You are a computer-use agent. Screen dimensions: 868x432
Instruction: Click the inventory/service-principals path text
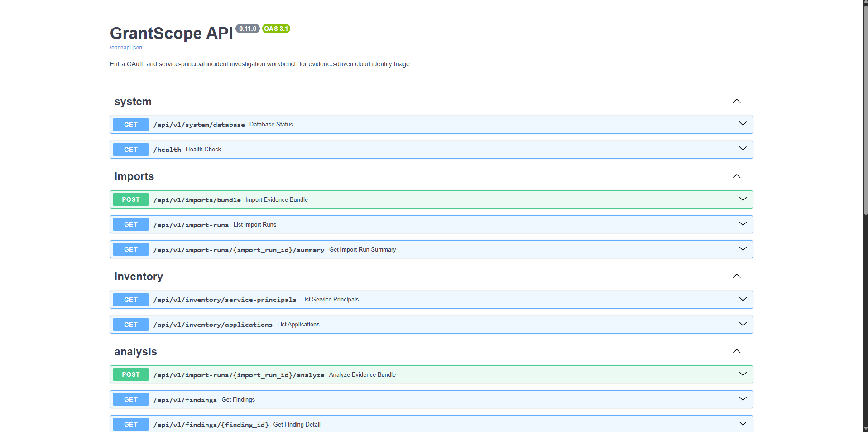(225, 300)
